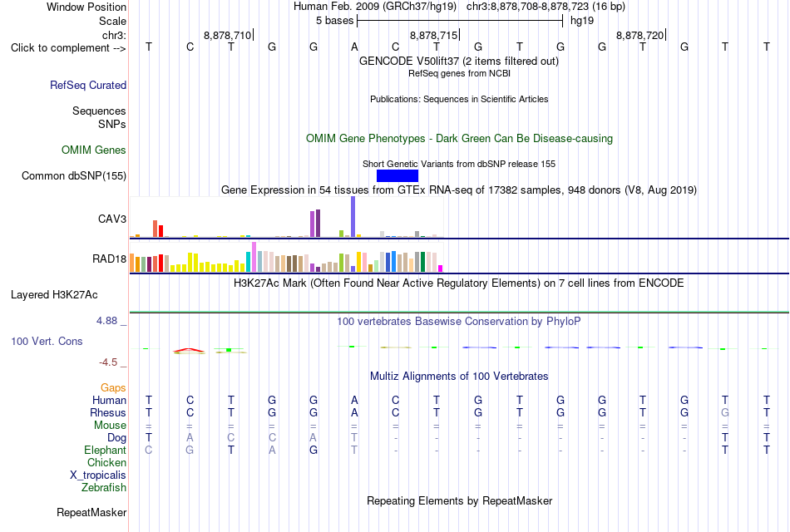Select the RAD18 expression bar chart
The height and width of the screenshot is (532, 790).
286,257
